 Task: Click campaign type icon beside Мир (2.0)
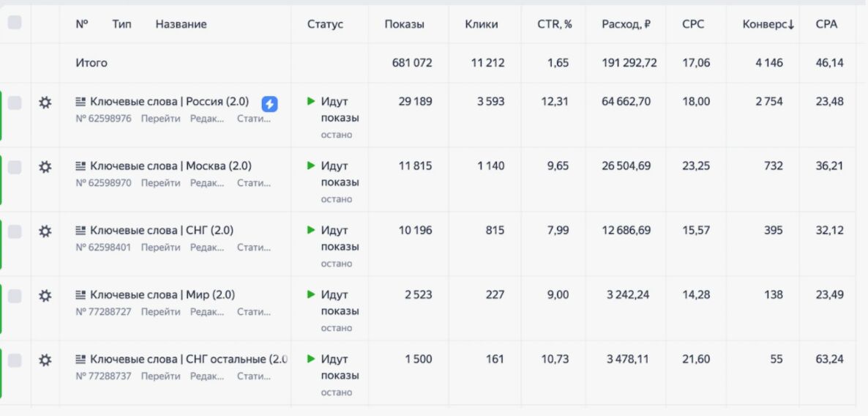coord(81,294)
